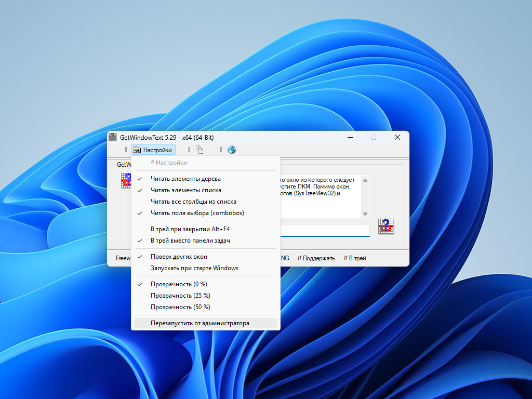Screen dimensions: 532x399
Task: Enable Читать все столбцы из списка
Action: (x=193, y=202)
